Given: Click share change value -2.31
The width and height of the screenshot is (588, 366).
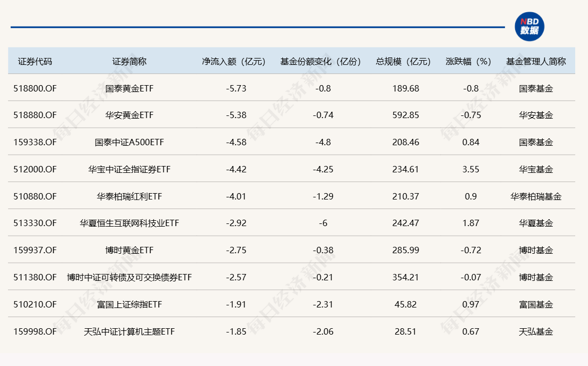Looking at the screenshot, I should [x=323, y=304].
